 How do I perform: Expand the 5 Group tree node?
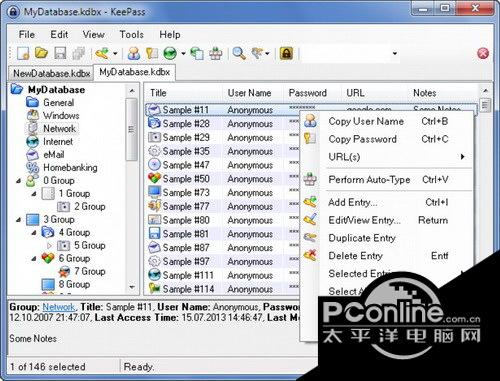(49, 246)
